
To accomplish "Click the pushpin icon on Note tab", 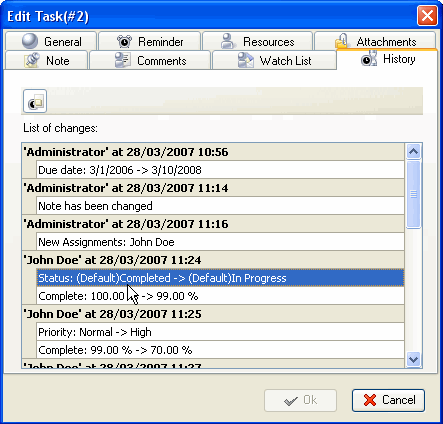I will 32,60.
